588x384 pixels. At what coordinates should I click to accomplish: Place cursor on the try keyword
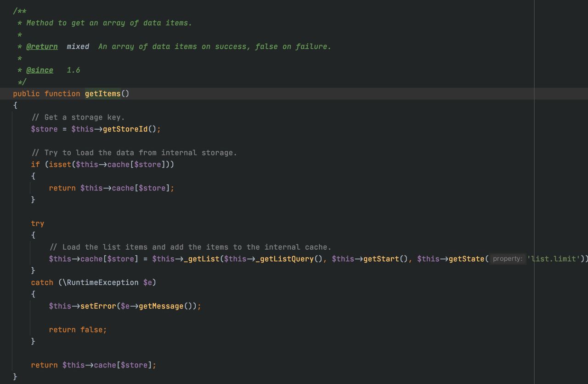click(38, 224)
